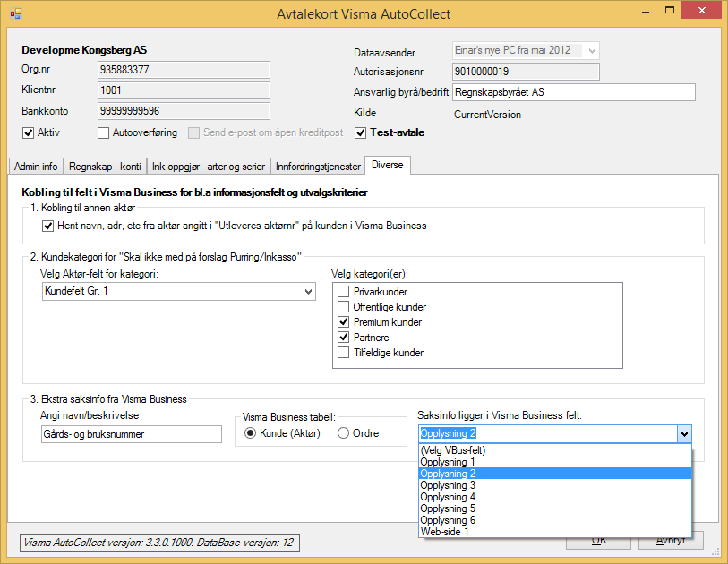The width and height of the screenshot is (728, 564).
Task: Click the Angi navn/beskrivelse text field
Action: click(132, 434)
